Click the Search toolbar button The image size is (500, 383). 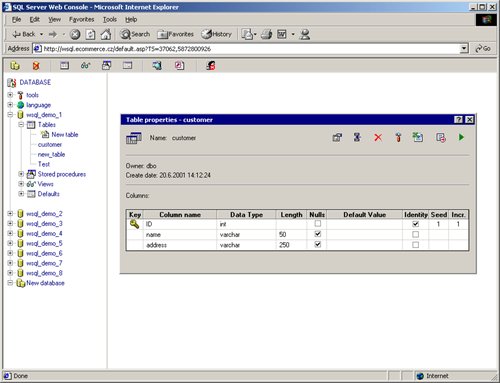tap(135, 34)
